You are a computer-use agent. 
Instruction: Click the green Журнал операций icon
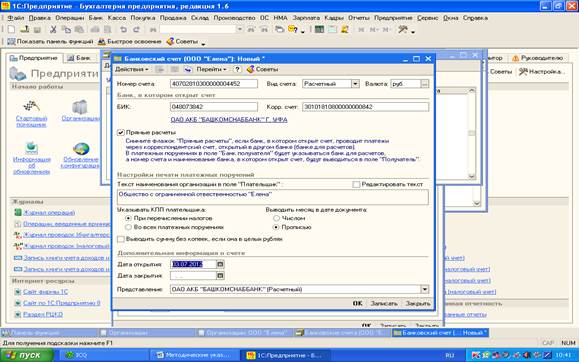(x=18, y=212)
